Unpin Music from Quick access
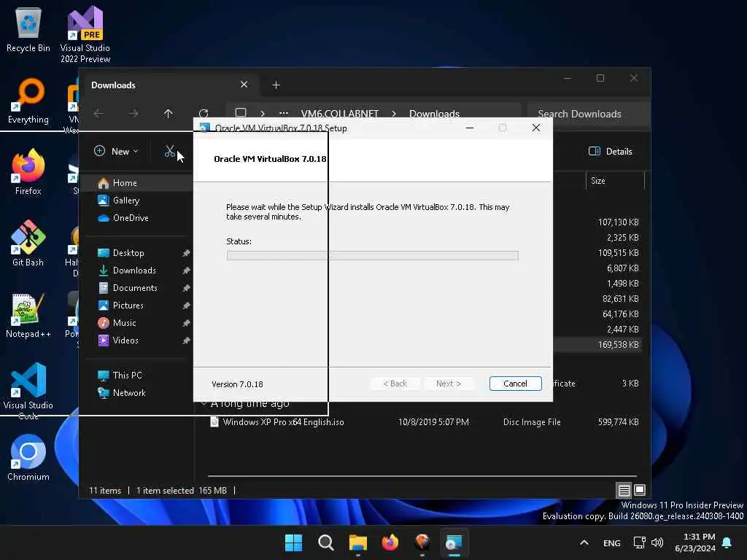 186,323
